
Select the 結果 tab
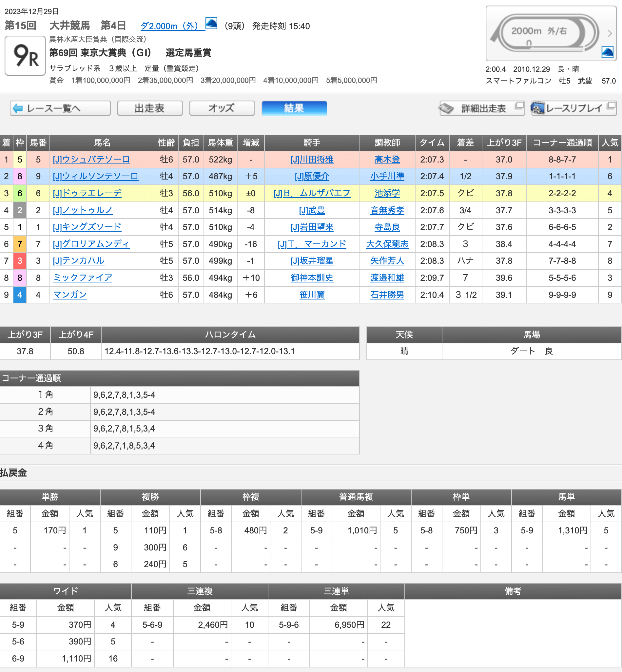[294, 108]
